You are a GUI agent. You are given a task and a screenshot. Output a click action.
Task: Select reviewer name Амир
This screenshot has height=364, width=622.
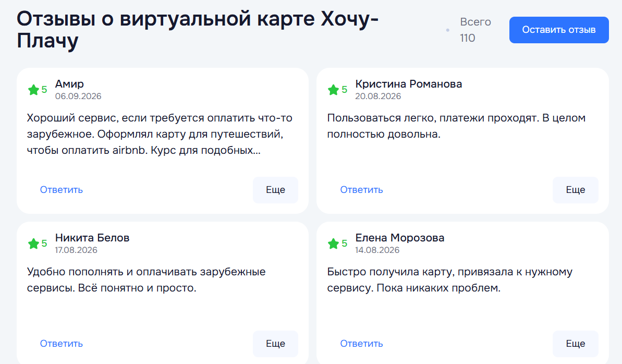69,84
